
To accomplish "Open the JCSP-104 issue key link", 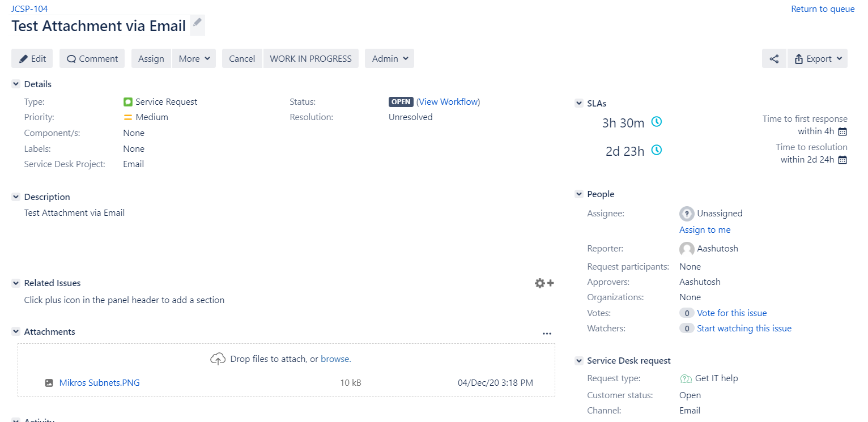I will coord(29,9).
